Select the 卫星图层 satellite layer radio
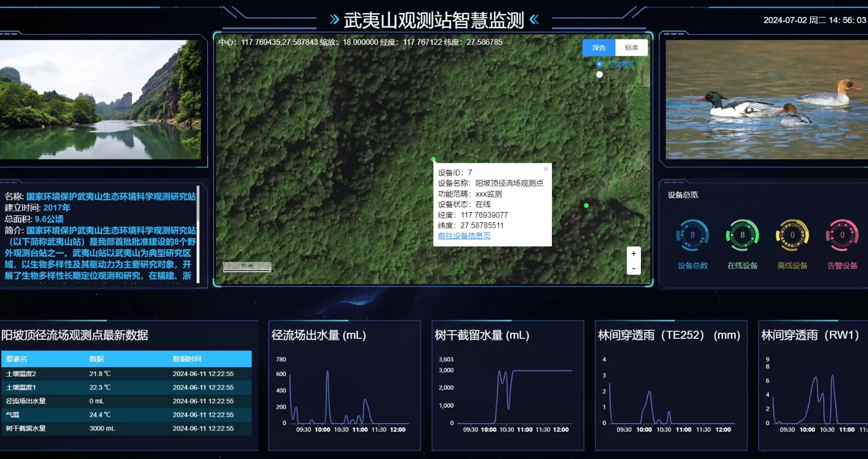 [x=599, y=64]
